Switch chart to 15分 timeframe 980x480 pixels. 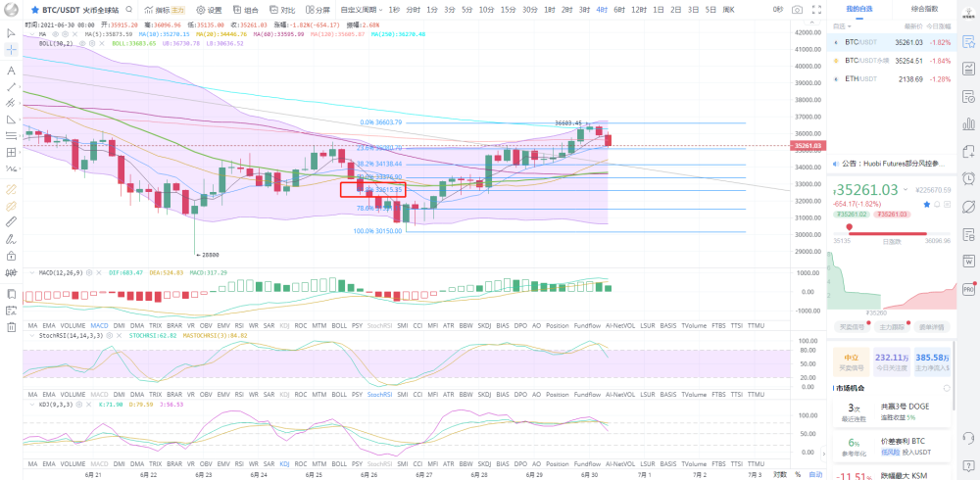508,10
